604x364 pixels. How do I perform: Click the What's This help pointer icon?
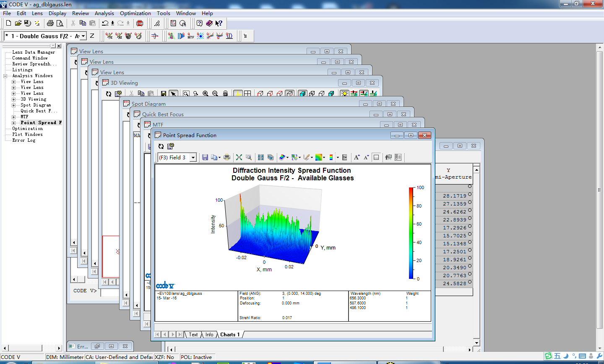(219, 23)
